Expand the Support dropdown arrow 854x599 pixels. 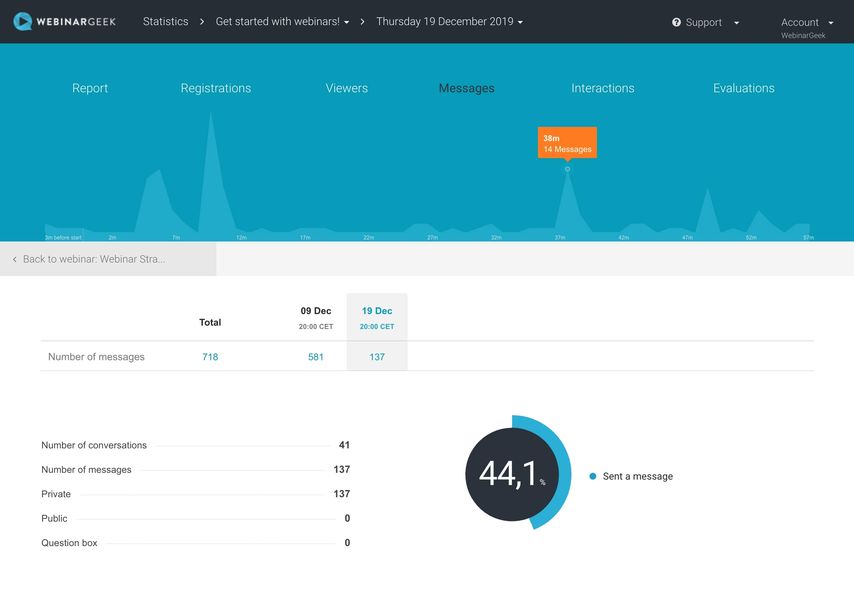(736, 21)
